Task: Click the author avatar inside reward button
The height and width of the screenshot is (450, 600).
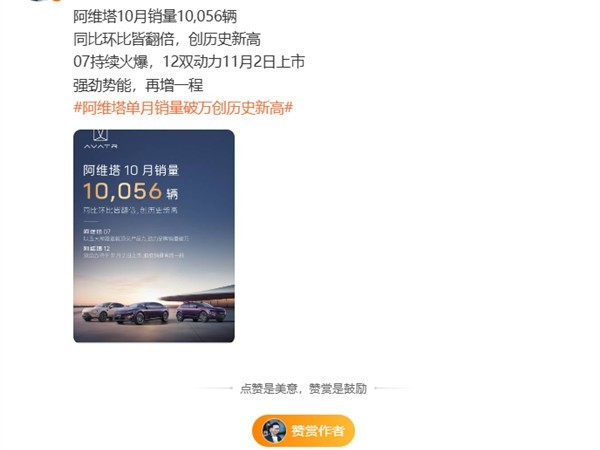Action: [x=274, y=430]
